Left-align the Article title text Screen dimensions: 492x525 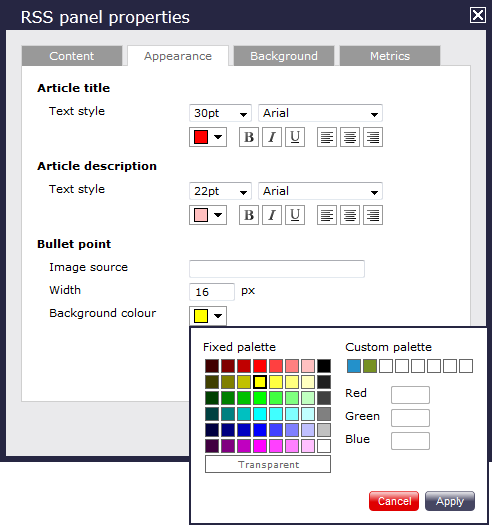[327, 137]
